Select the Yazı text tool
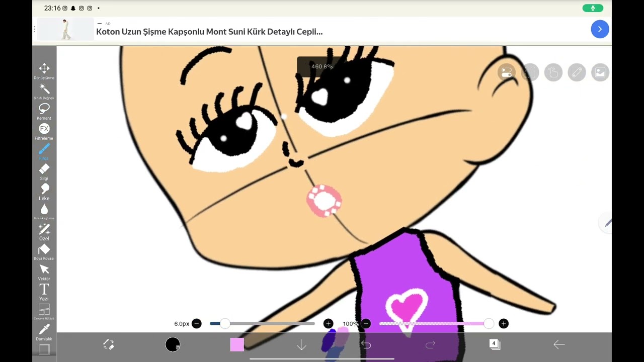644x362 pixels. coord(44,292)
